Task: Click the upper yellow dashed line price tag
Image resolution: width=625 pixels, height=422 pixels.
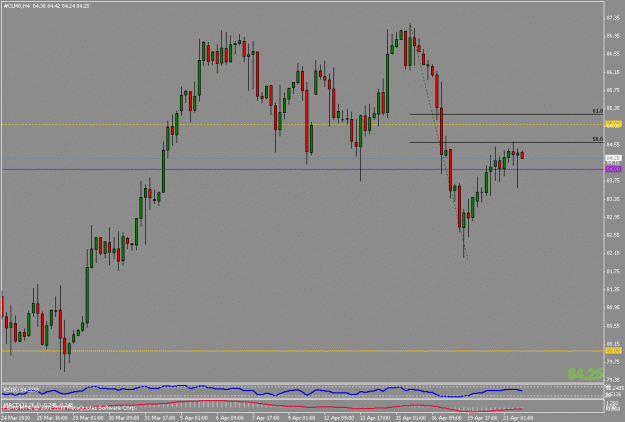Action: tap(613, 124)
